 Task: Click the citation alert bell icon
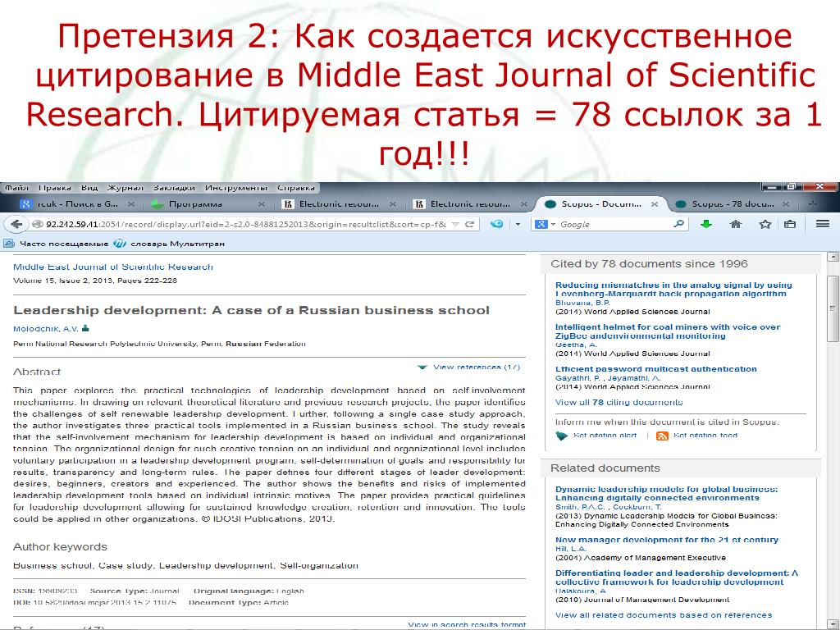[x=561, y=436]
